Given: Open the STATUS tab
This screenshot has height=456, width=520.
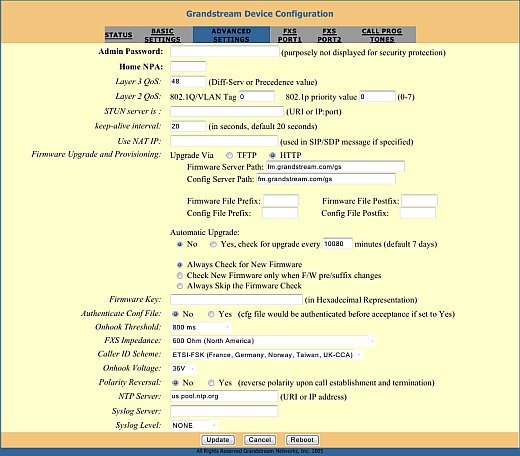Looking at the screenshot, I should 118,35.
